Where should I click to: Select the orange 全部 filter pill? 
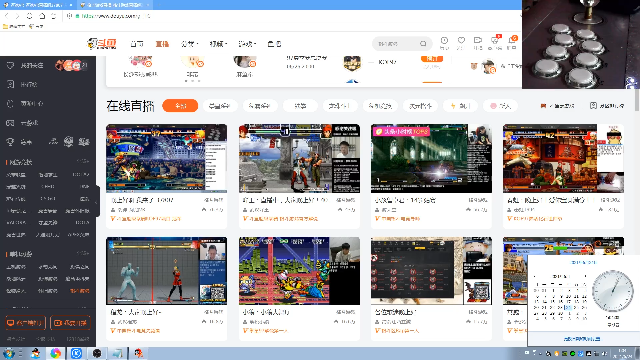(x=180, y=106)
